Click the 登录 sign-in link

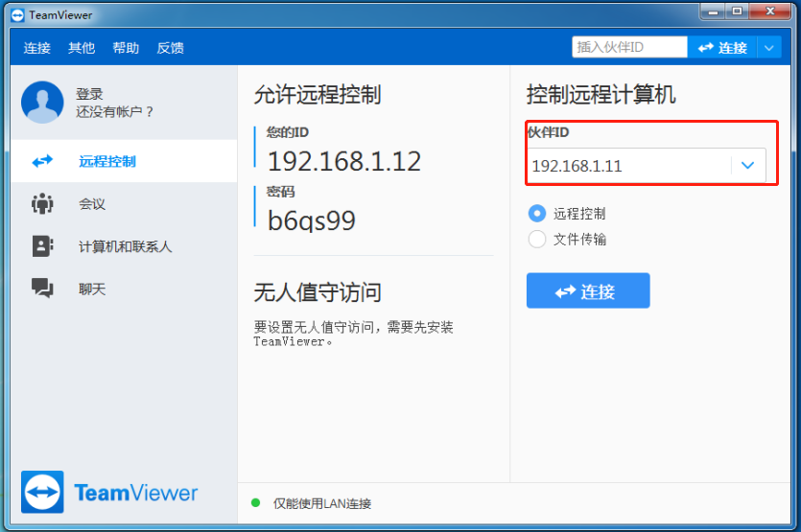click(x=89, y=94)
